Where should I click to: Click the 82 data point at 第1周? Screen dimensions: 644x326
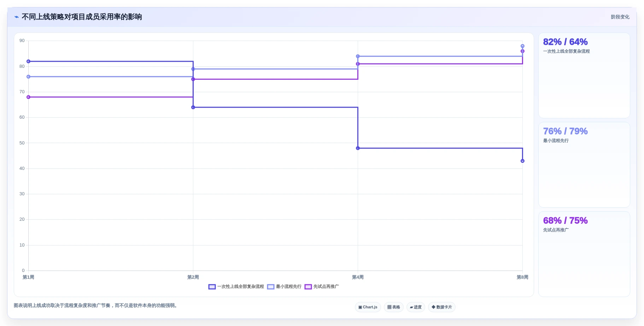point(29,61)
